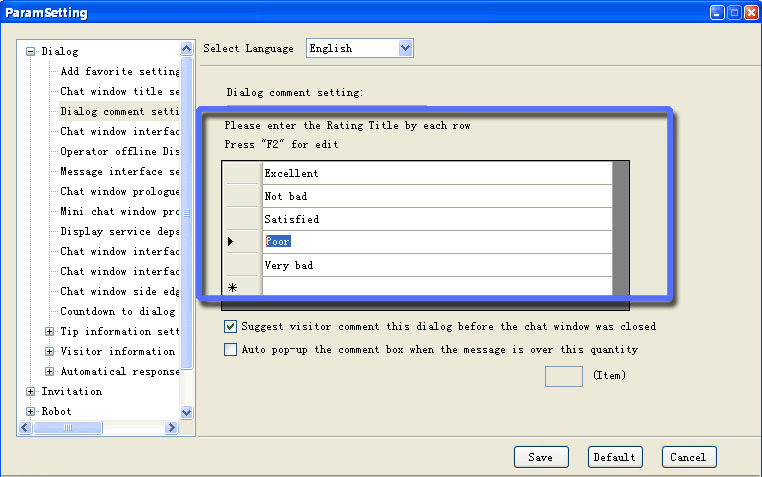The width and height of the screenshot is (762, 477).
Task: Click the Poor rating cell
Action: tap(437, 242)
